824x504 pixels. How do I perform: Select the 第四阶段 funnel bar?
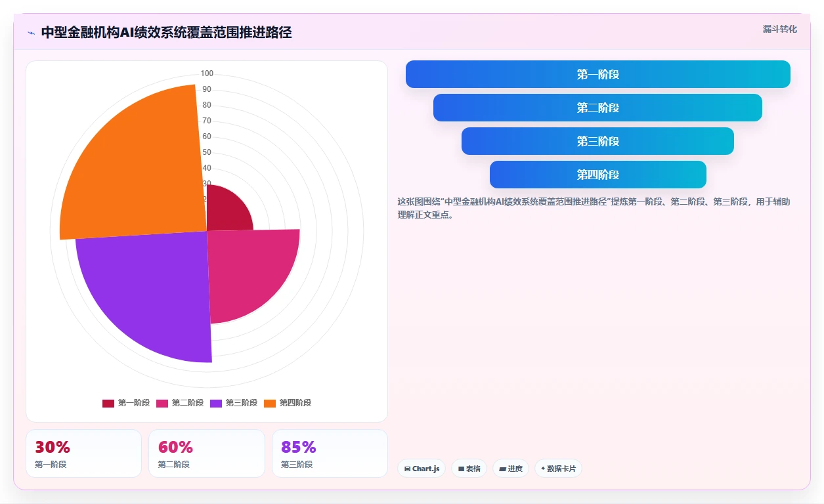point(598,175)
